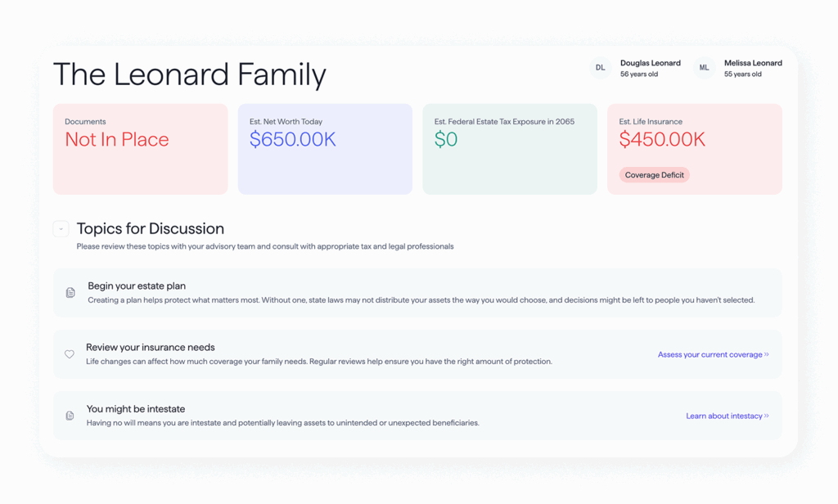The height and width of the screenshot is (504, 838).
Task: Click the You might be intestate heading
Action: 136,409
